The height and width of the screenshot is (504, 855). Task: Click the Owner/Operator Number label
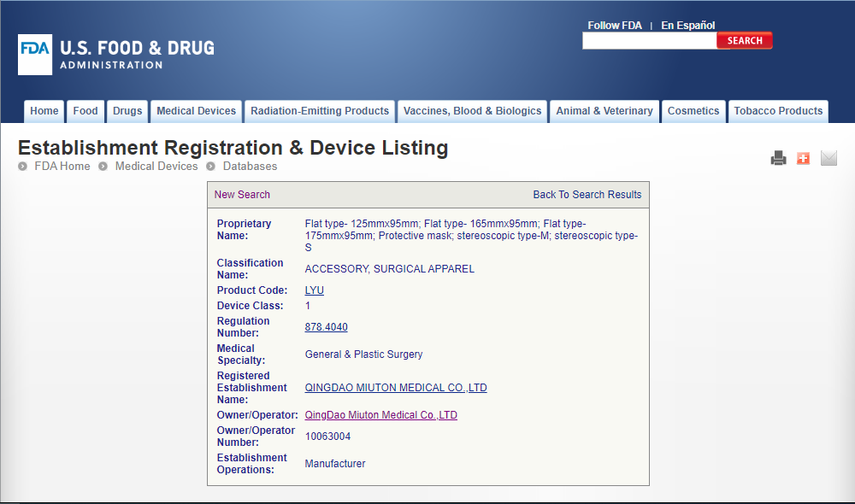(x=256, y=437)
